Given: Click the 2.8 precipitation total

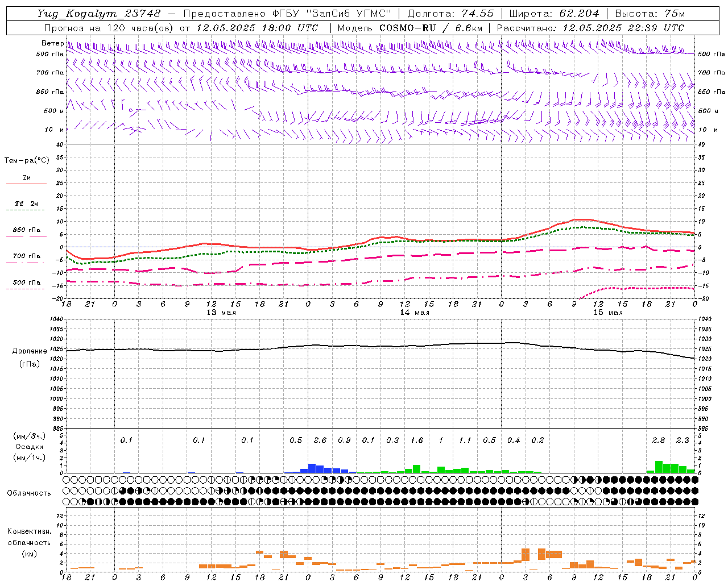Looking at the screenshot, I should (x=659, y=440).
